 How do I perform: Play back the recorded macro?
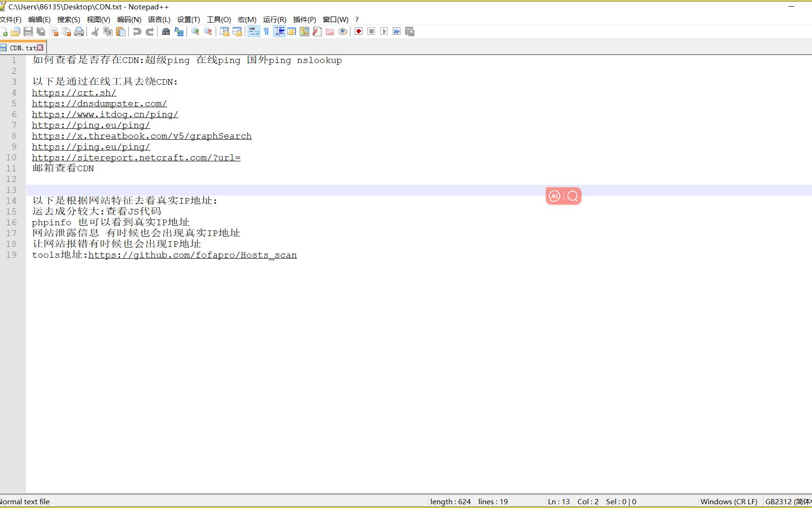[384, 32]
